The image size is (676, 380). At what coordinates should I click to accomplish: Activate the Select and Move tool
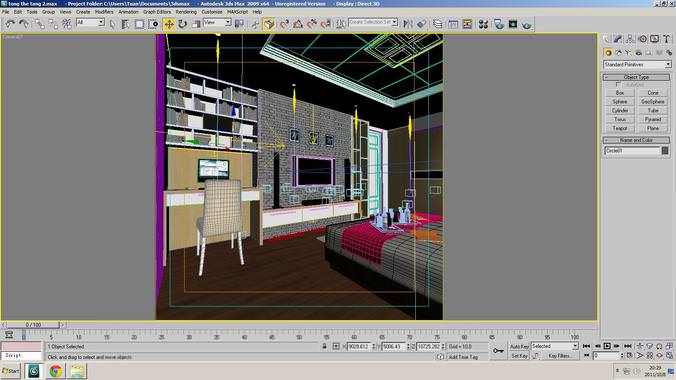(169, 24)
